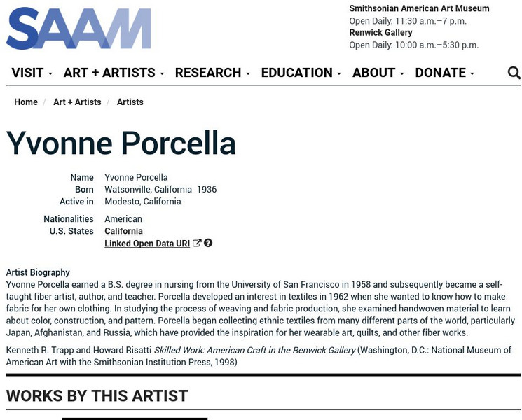This screenshot has width=522, height=420.
Task: Click Art + Artists breadcrumb link
Action: pyautogui.click(x=77, y=102)
